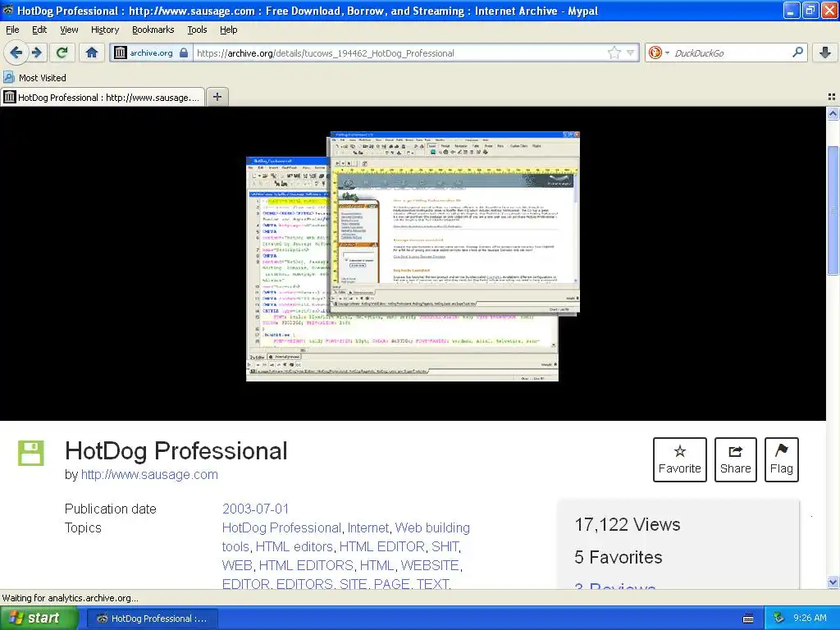Click the 17,122 Views text
Screen dimensions: 840x630
pos(628,524)
